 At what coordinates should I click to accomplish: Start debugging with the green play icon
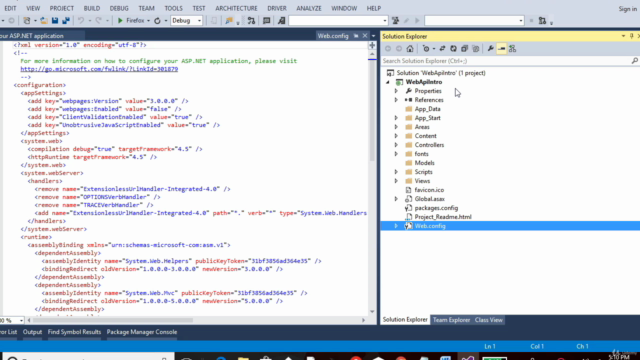click(120, 20)
